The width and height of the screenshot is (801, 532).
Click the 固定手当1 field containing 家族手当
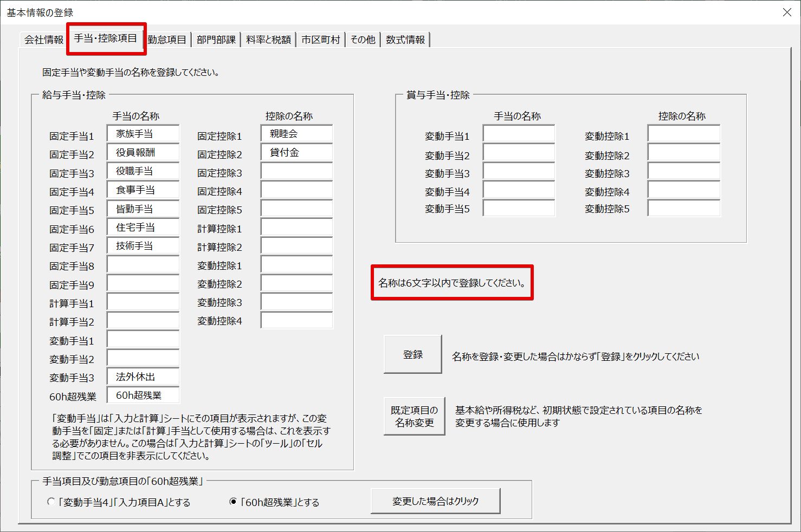click(143, 134)
